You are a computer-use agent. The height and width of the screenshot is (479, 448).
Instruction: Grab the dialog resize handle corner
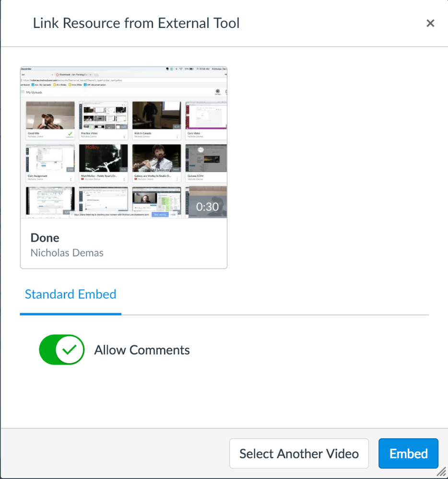click(441, 472)
